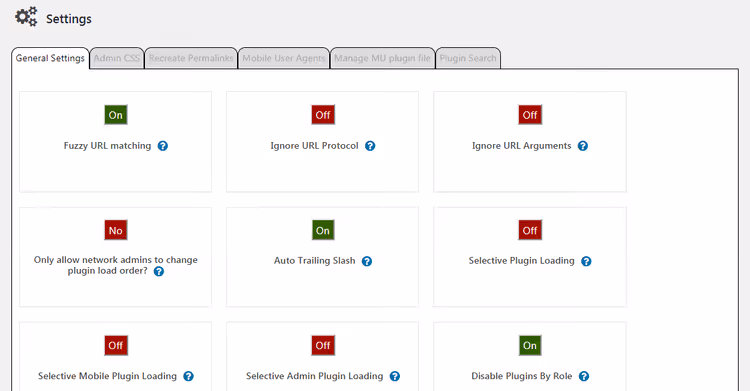Click Selective Mobile Plugin Loading label
The width and height of the screenshot is (750, 391).
click(107, 376)
